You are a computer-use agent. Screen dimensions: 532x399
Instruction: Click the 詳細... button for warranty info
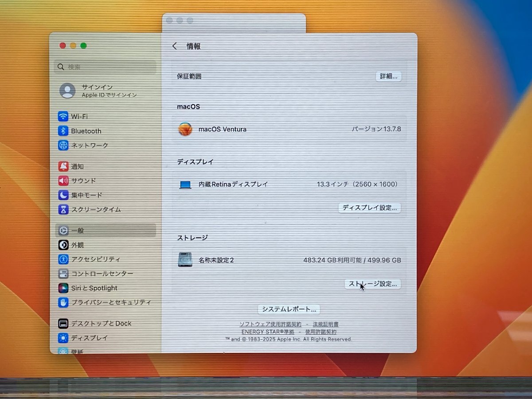(x=388, y=76)
